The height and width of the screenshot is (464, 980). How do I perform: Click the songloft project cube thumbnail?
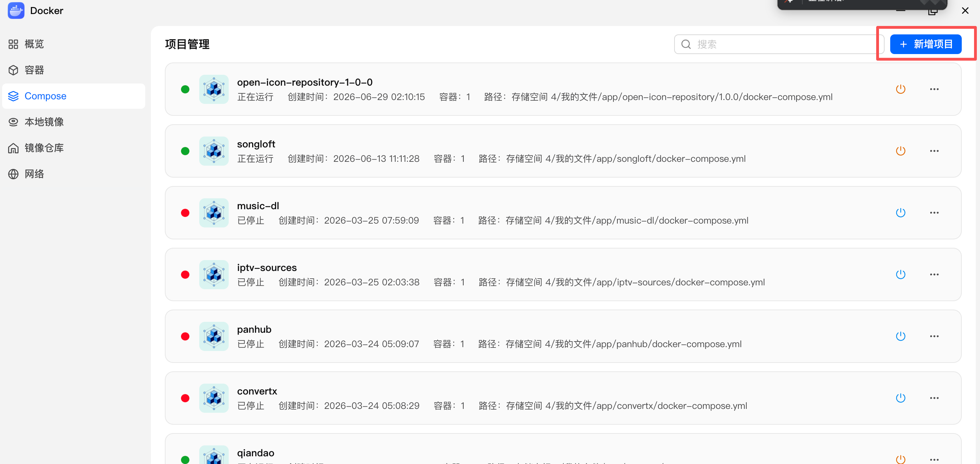click(x=214, y=151)
